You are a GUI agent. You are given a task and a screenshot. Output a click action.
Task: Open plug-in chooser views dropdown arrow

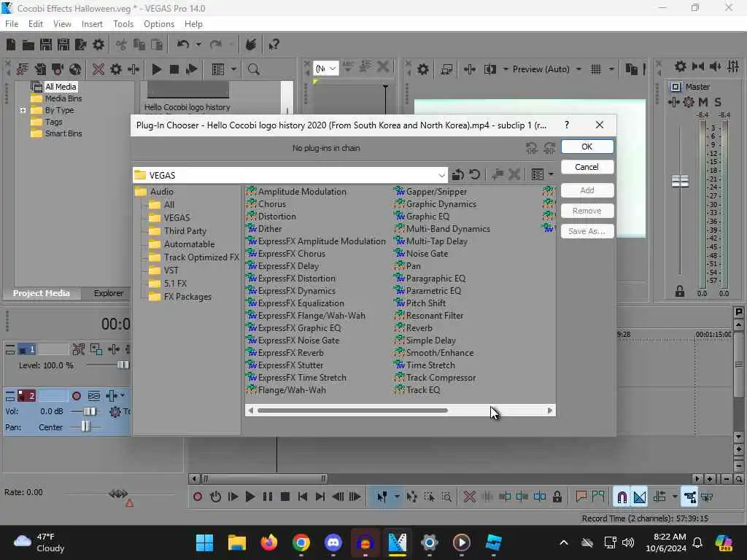tap(551, 175)
